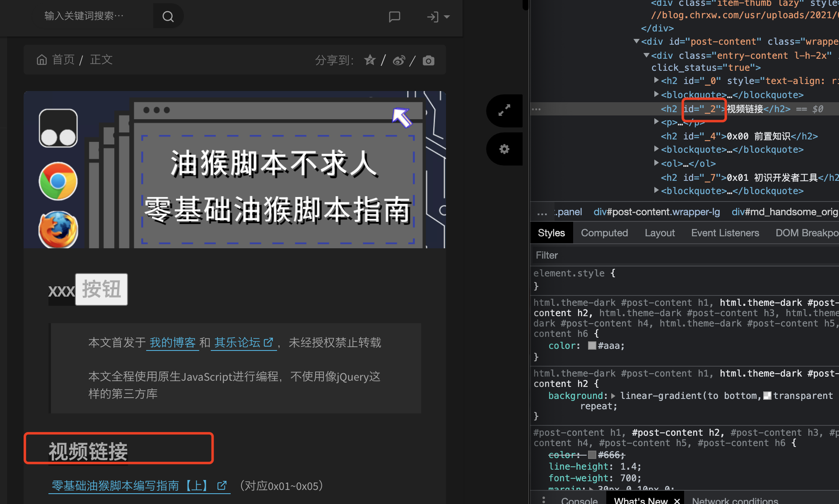The height and width of the screenshot is (504, 839).
Task: Click the #aaa color swatch
Action: [x=592, y=346]
